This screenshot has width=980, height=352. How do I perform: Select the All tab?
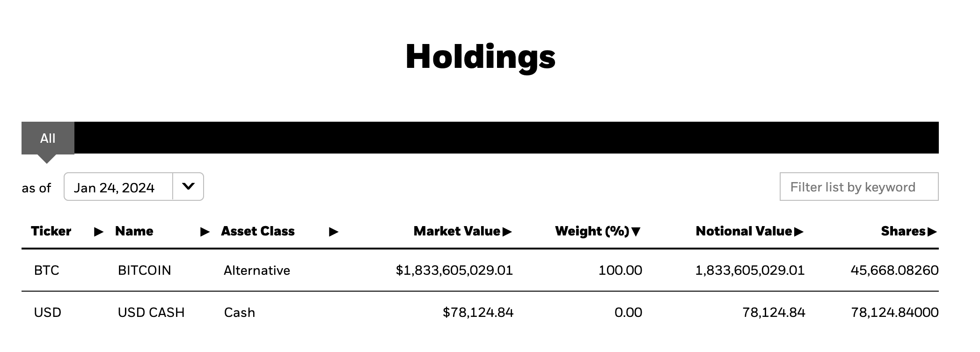pyautogui.click(x=47, y=138)
